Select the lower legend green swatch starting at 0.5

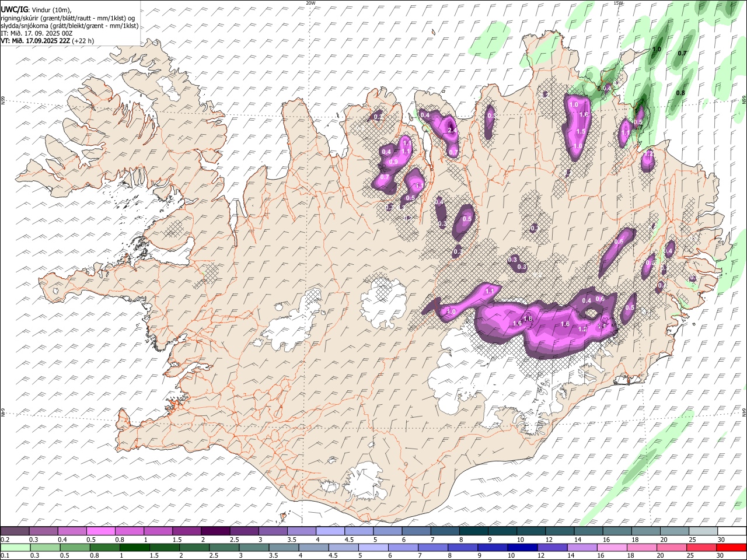75,547
